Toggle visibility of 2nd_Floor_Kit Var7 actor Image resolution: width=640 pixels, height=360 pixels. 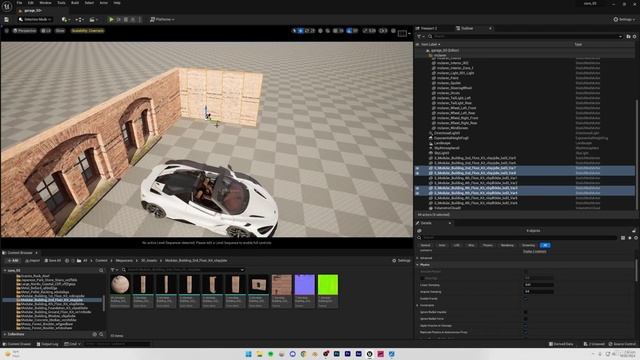417,168
